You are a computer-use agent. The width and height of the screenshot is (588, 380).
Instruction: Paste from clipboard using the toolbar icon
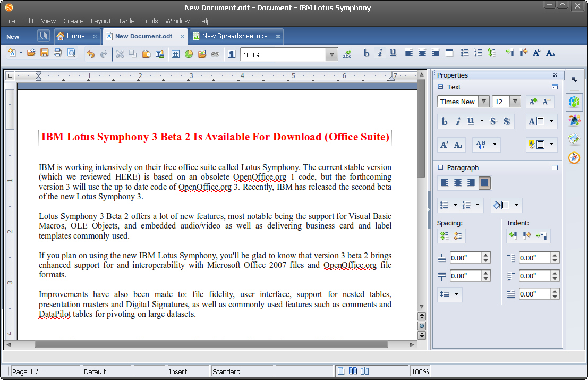tap(146, 54)
